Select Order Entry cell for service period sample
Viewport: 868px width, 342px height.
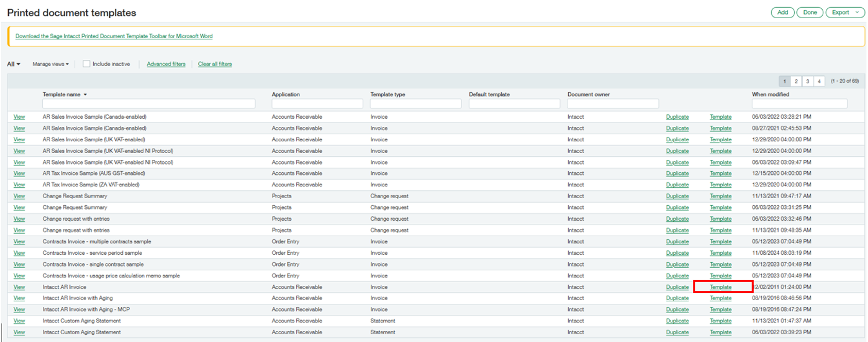click(x=285, y=253)
